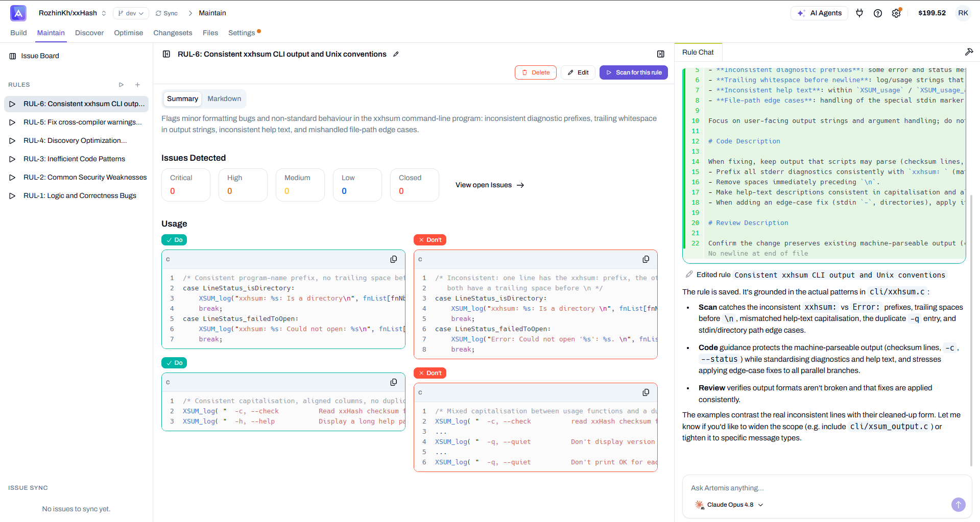Image resolution: width=980 pixels, height=522 pixels.
Task: Open the settings gear icon
Action: coord(896,13)
